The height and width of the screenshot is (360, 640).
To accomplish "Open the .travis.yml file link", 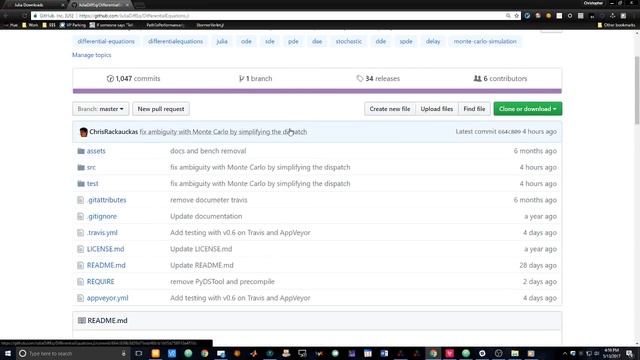I will [x=102, y=233].
